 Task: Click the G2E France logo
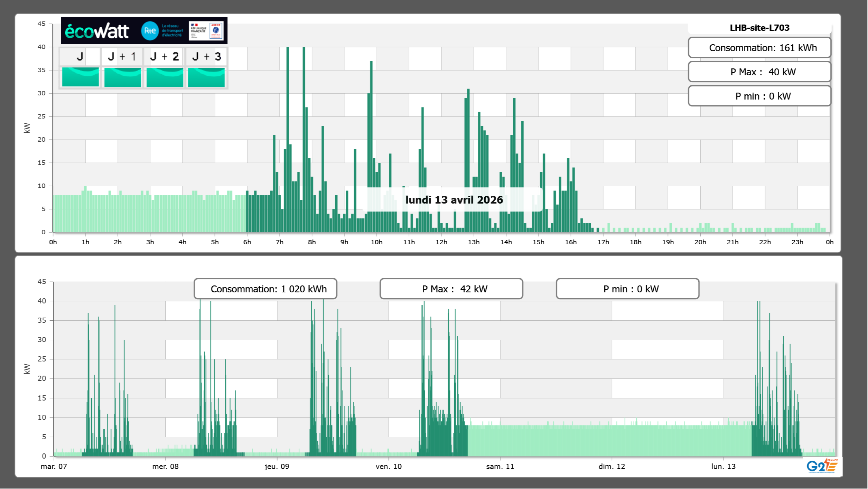[822, 466]
